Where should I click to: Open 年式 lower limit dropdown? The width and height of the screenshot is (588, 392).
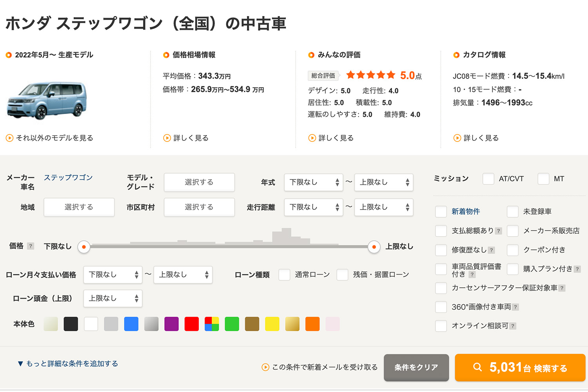(x=314, y=182)
